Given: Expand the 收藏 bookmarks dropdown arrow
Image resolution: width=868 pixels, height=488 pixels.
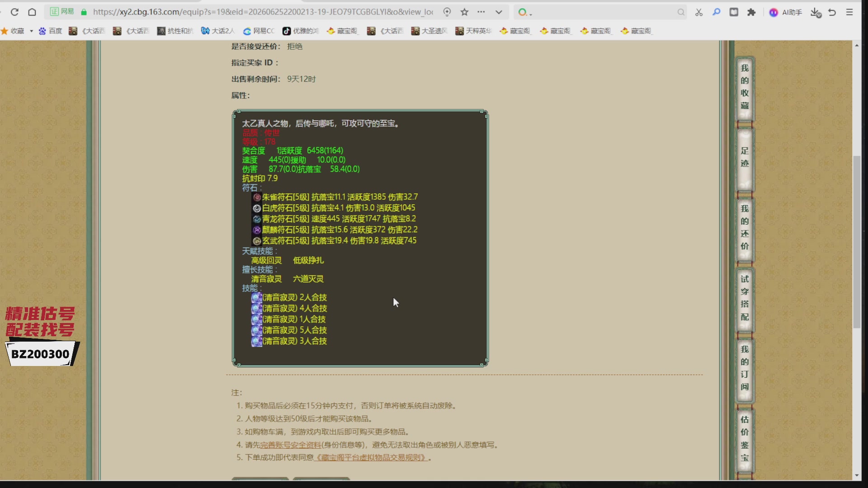Looking at the screenshot, I should [x=31, y=31].
